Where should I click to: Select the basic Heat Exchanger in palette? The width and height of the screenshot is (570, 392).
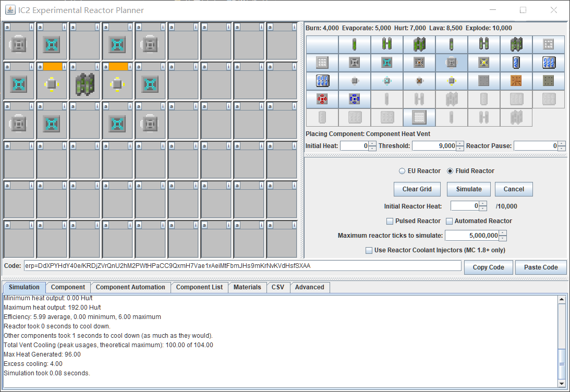point(355,81)
